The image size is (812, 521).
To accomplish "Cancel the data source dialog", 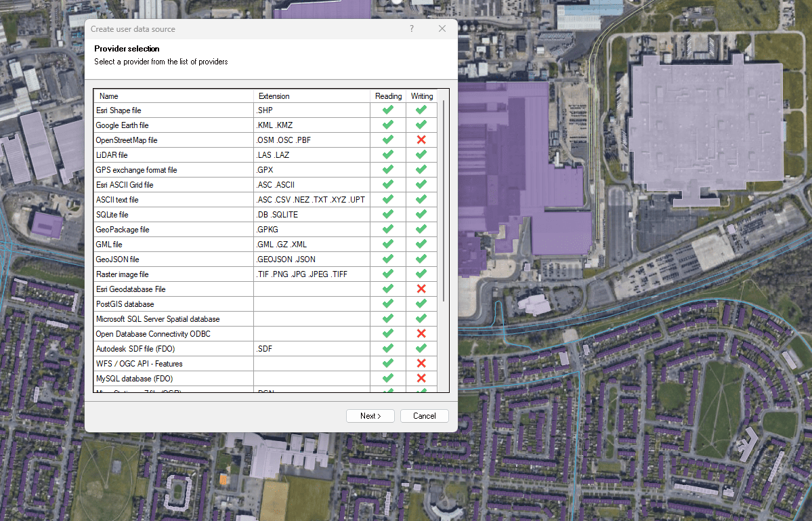I will (425, 416).
